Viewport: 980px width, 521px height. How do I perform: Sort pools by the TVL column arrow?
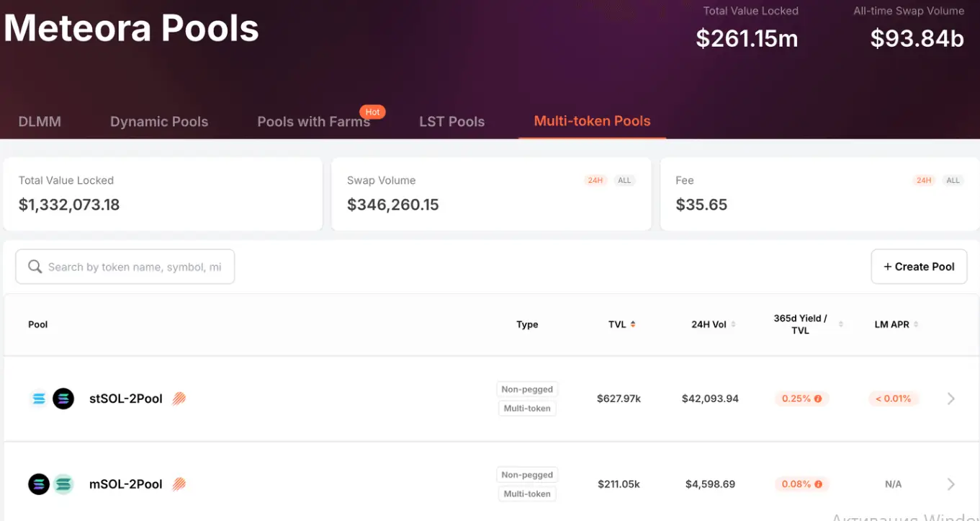[633, 324]
